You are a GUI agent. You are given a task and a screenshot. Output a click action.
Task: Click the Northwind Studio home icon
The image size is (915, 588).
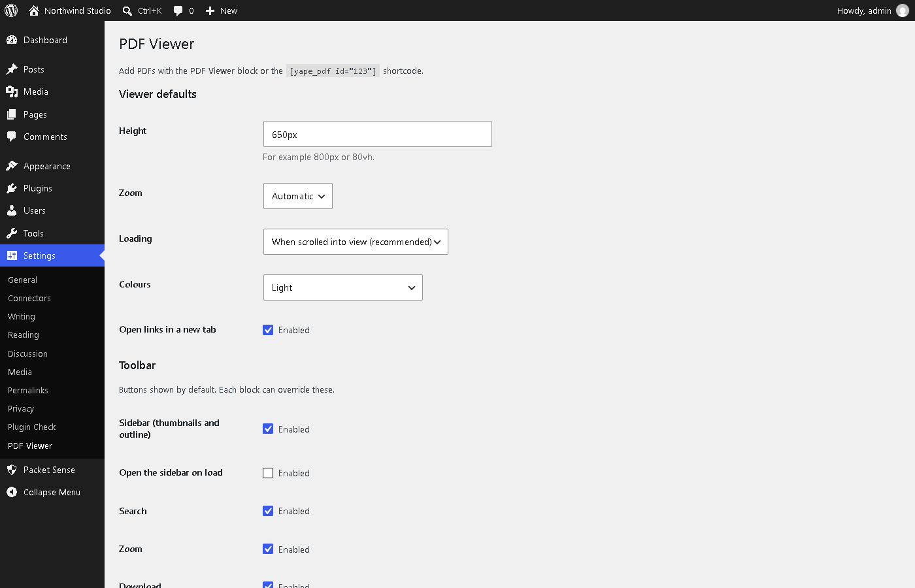tap(34, 10)
